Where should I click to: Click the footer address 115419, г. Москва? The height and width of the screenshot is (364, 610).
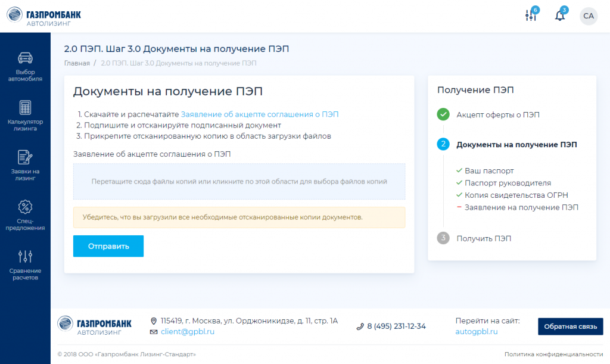[x=250, y=321]
